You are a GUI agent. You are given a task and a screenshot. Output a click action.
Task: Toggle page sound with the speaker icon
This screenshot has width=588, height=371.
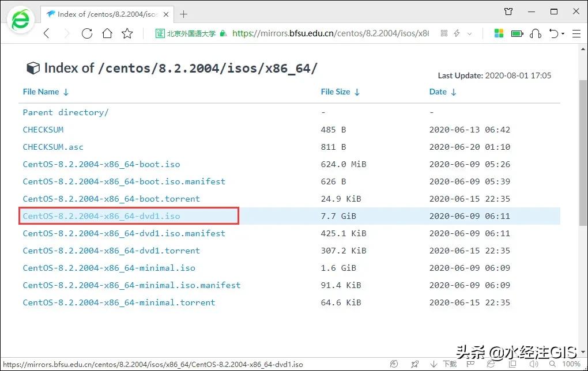(x=533, y=364)
